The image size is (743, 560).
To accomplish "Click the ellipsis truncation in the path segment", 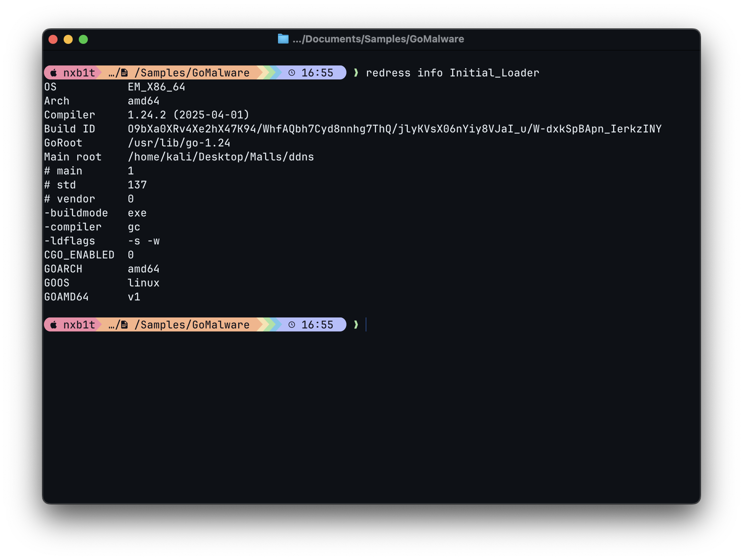I will 112,73.
